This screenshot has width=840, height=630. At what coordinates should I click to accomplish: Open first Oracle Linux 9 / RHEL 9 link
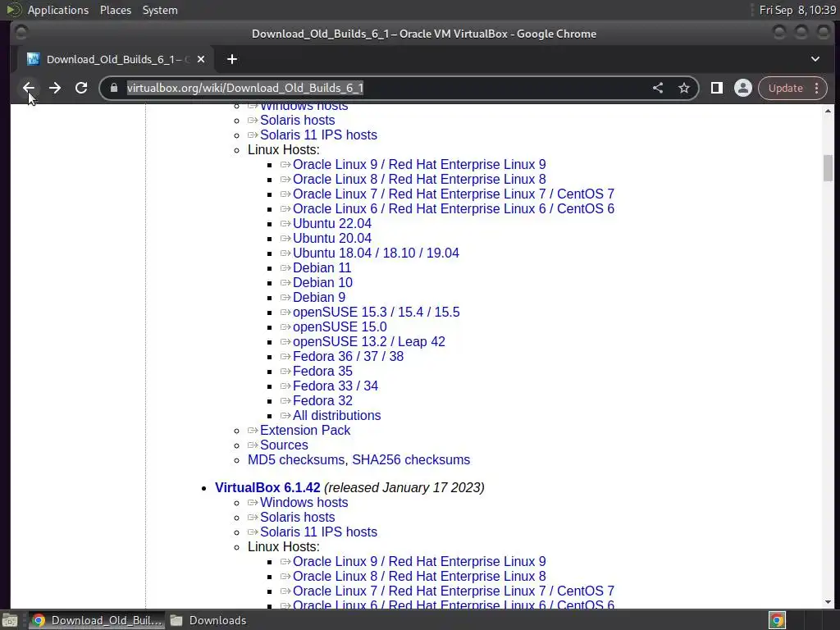tap(419, 164)
